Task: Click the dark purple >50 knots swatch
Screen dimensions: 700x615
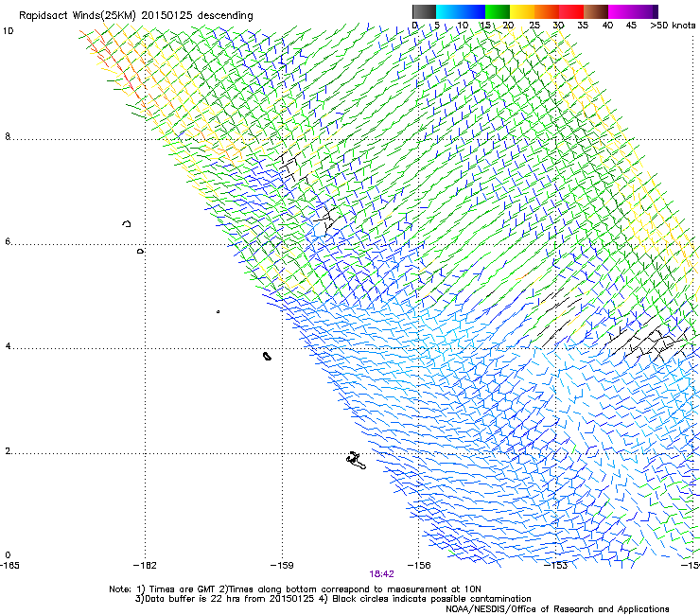Action: 655,11
